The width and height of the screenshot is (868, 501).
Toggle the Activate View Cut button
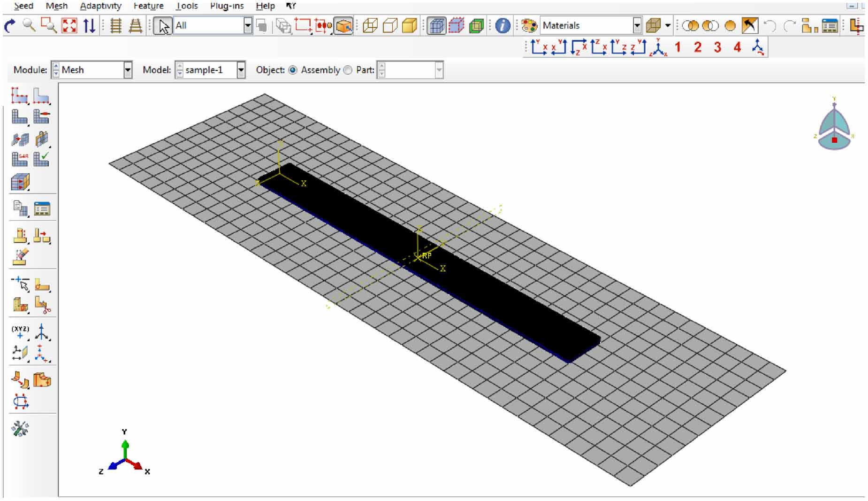477,27
